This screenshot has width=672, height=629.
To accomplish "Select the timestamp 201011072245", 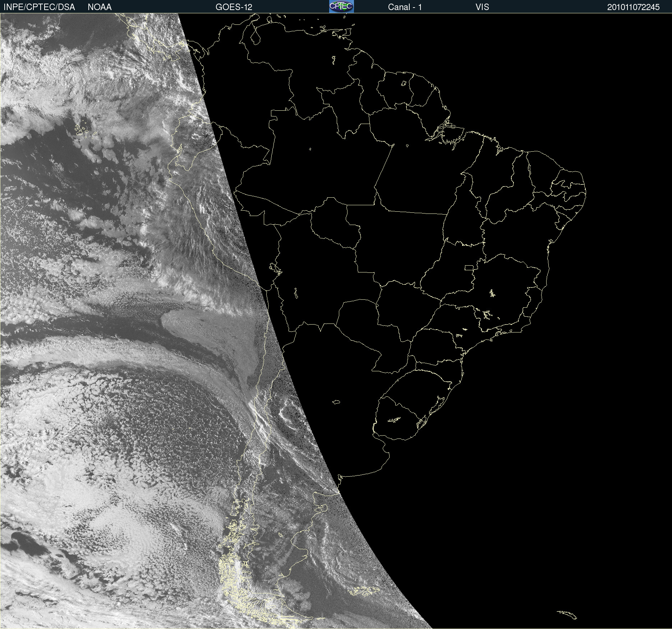I will pos(633,7).
